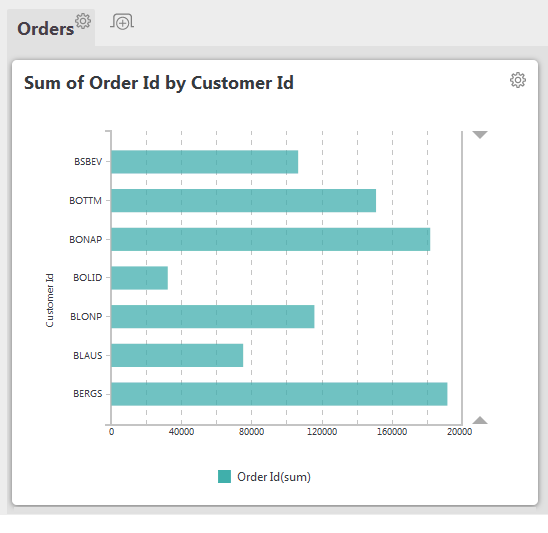548x533 pixels.
Task: Click the Customer Id axis title
Action: pyautogui.click(x=50, y=300)
